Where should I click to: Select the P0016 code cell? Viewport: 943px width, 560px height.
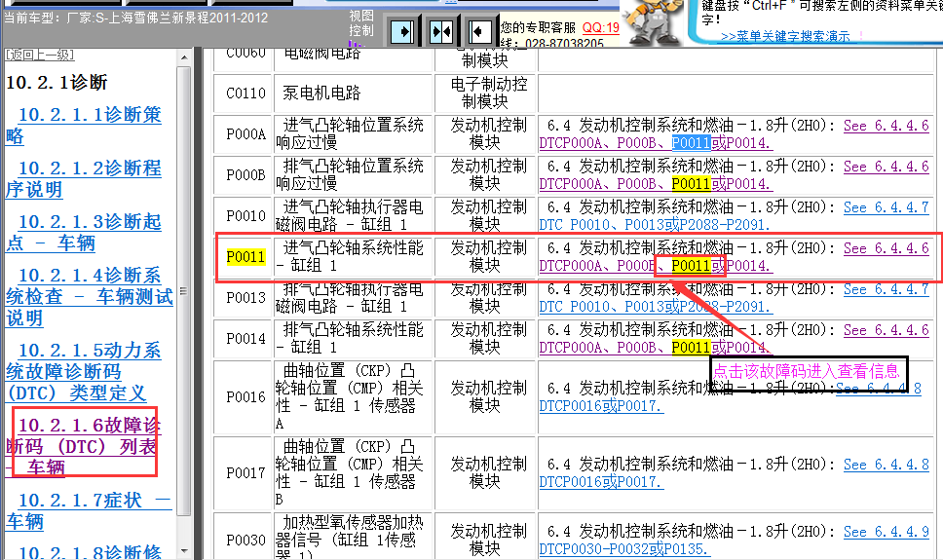(245, 397)
